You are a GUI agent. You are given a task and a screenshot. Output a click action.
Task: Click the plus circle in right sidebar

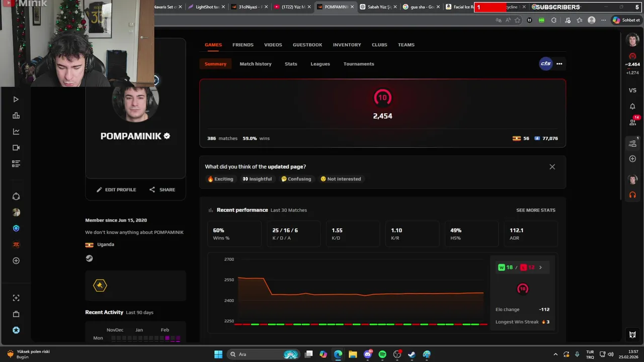[632, 159]
